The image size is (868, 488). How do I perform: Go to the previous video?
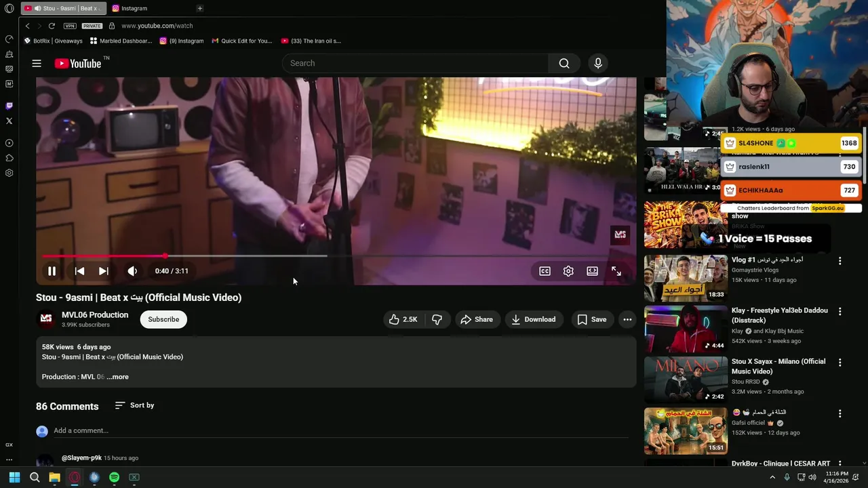click(x=79, y=271)
